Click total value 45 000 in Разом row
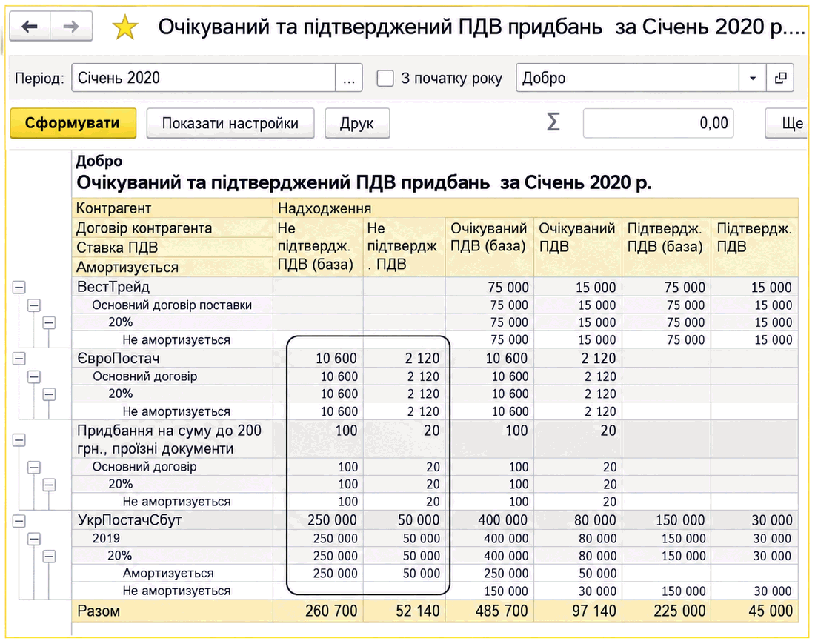 [x=771, y=611]
